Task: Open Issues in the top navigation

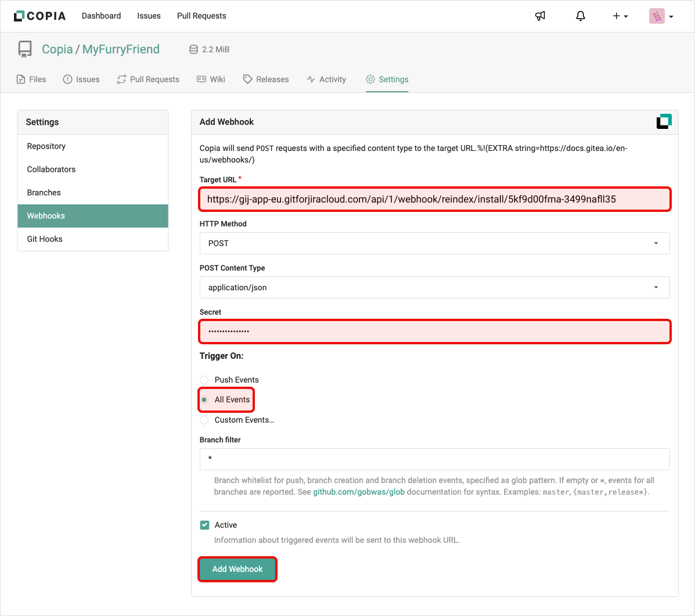Action: click(x=149, y=16)
